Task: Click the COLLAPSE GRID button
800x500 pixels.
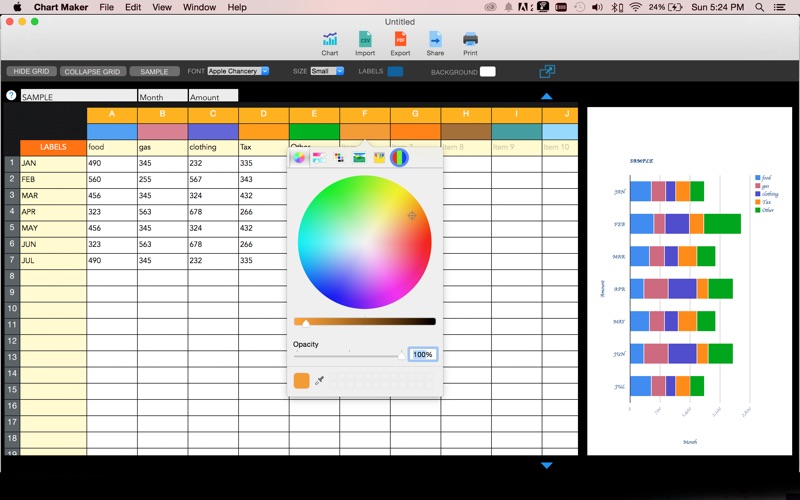Action: click(92, 71)
